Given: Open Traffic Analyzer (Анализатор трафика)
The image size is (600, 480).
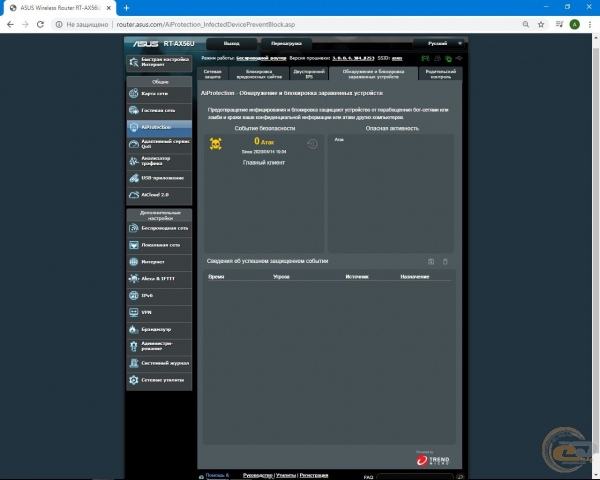Looking at the screenshot, I should pyautogui.click(x=159, y=161).
